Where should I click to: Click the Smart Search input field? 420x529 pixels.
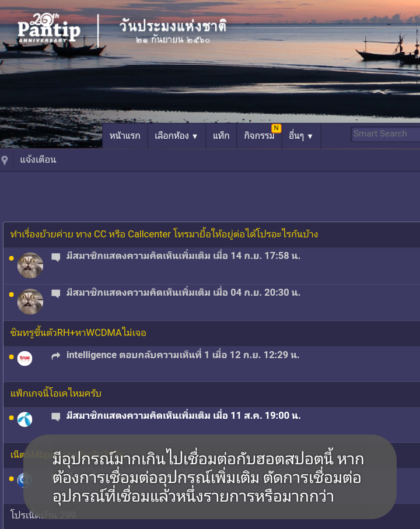(385, 134)
